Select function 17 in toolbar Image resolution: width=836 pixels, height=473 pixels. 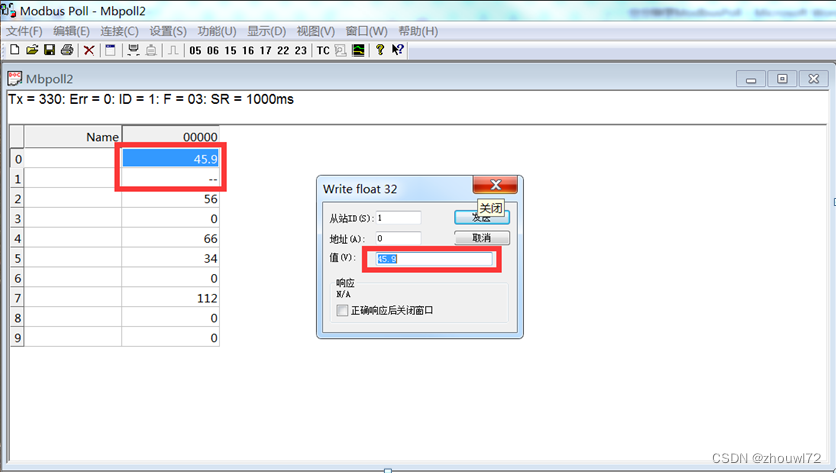click(266, 50)
